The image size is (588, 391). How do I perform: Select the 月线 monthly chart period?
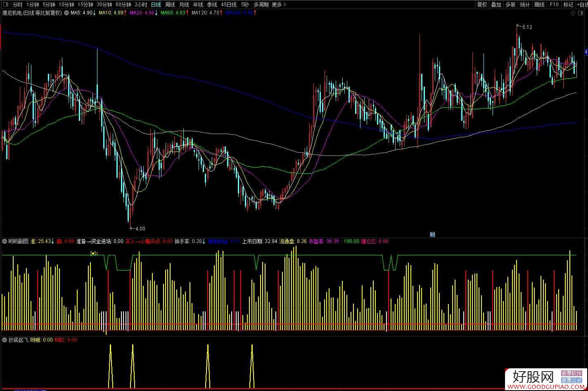click(x=184, y=5)
